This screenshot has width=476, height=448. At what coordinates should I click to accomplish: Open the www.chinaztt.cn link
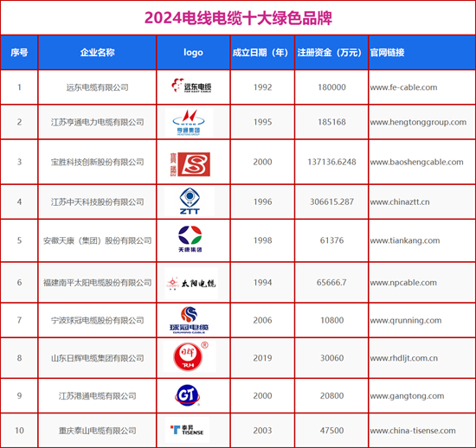click(400, 202)
